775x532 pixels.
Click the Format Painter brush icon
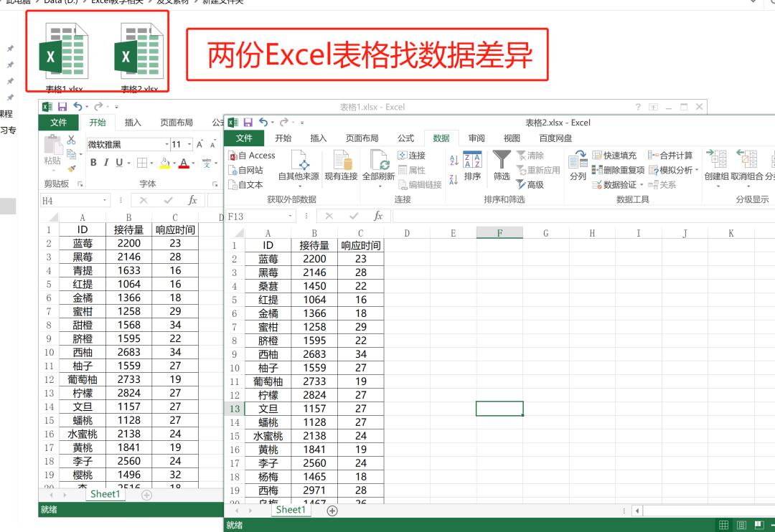71,168
